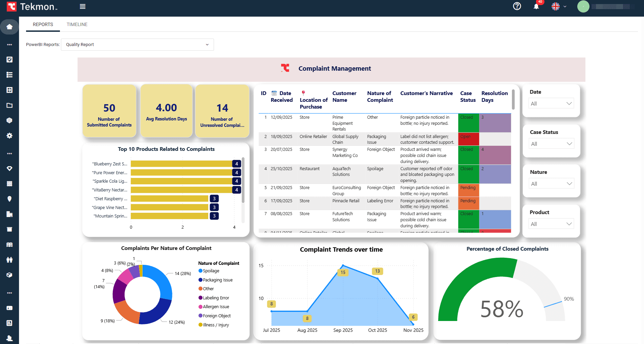This screenshot has height=344, width=644.
Task: Click the book icon in the sidebar
Action: coord(9,244)
